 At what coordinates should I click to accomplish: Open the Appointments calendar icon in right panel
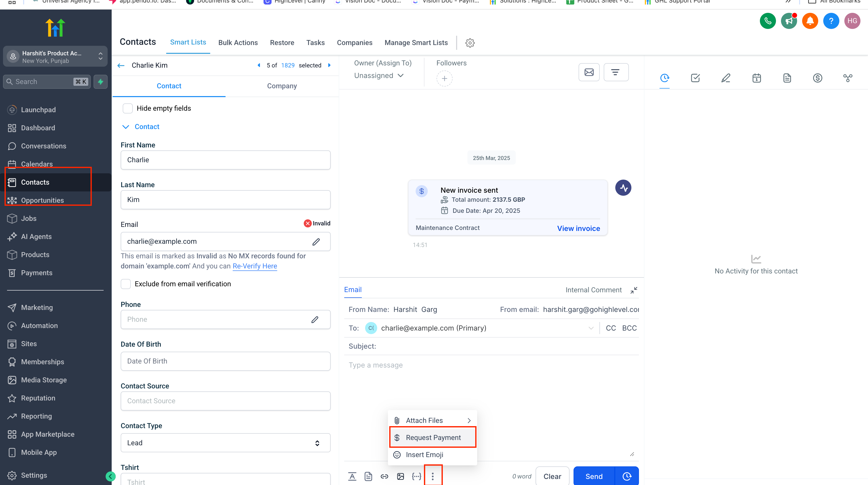tap(756, 78)
